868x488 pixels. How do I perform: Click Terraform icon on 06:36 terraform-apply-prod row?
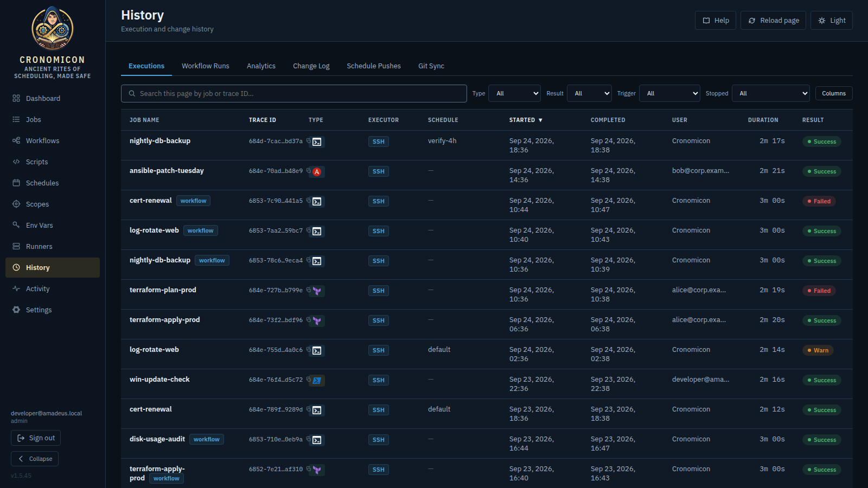(317, 321)
